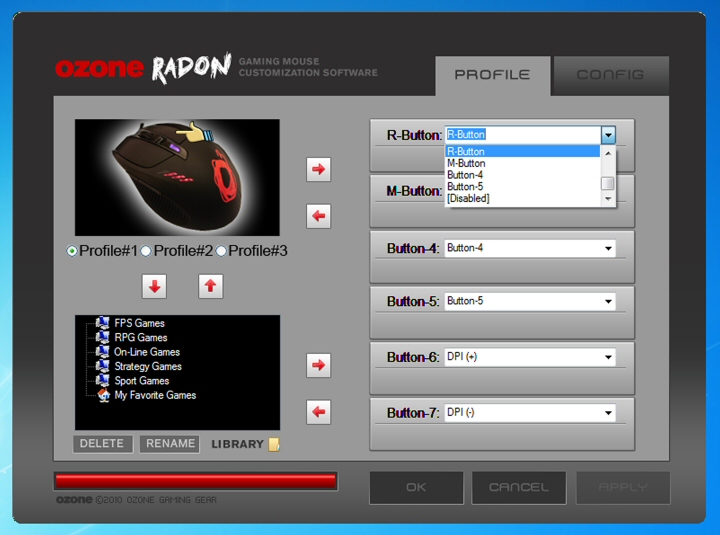
Task: Click the OK button
Action: pos(416,488)
